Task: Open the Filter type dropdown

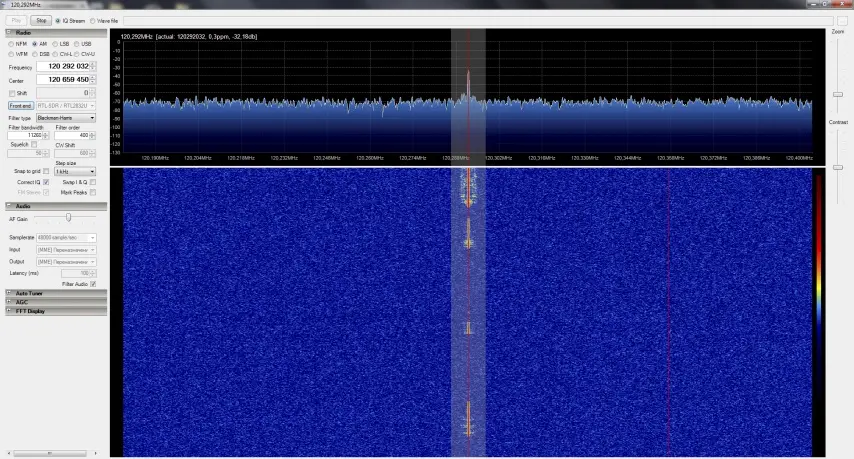Action: (66, 118)
